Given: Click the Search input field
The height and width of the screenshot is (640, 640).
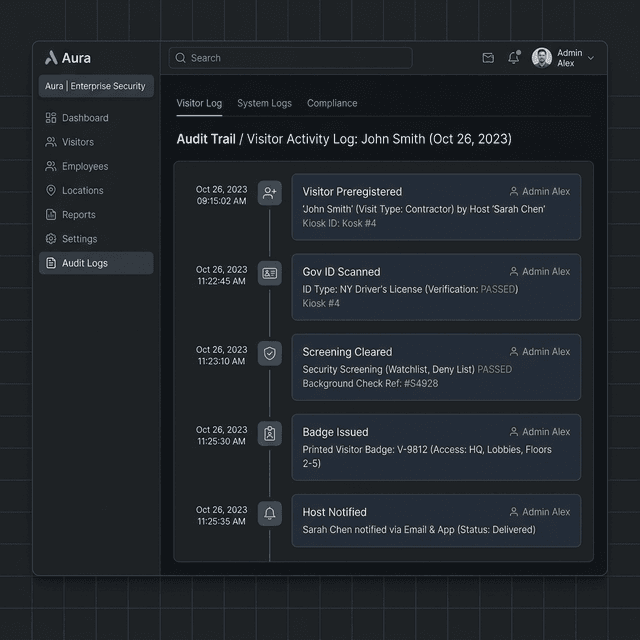Looking at the screenshot, I should 291,58.
